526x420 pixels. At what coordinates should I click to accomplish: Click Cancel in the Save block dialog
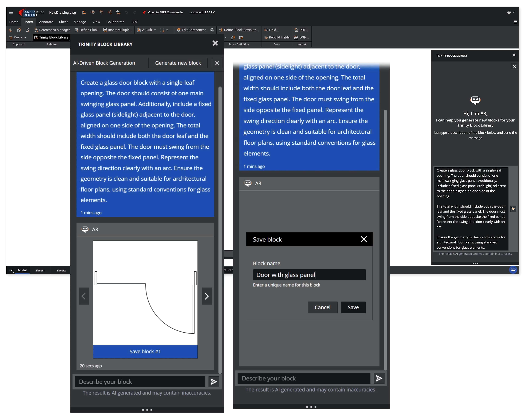pyautogui.click(x=322, y=307)
